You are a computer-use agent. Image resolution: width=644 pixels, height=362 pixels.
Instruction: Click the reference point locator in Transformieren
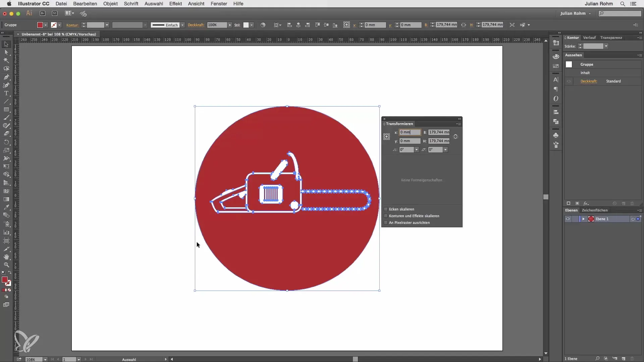386,136
